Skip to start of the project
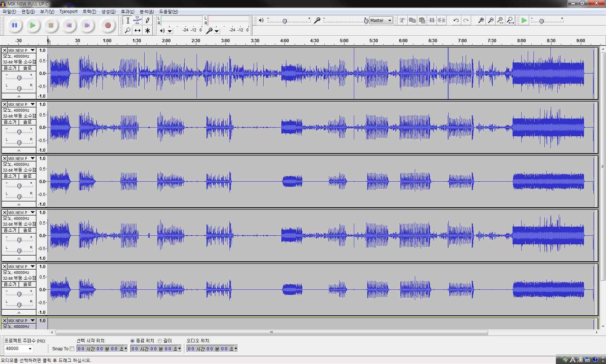 pyautogui.click(x=69, y=25)
